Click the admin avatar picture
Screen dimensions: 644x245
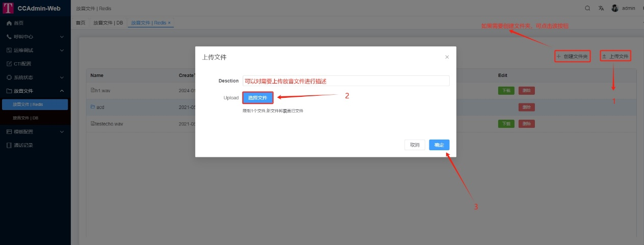coord(615,8)
